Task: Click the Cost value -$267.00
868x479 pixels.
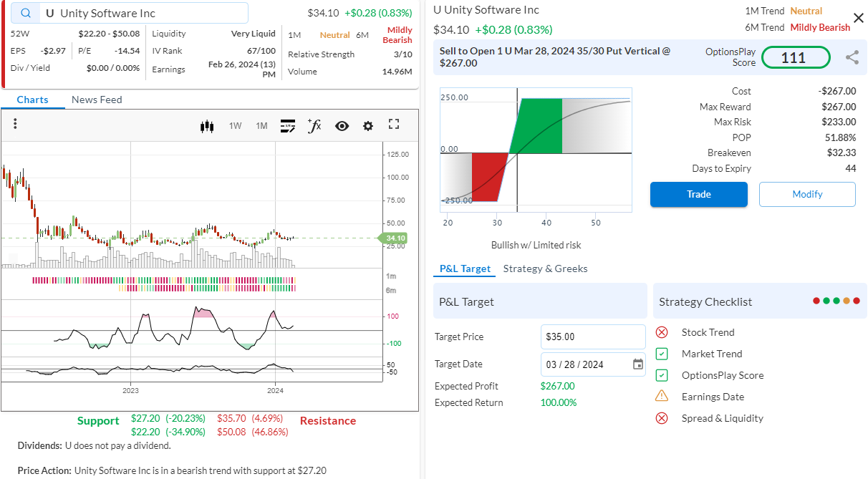Action: point(837,91)
